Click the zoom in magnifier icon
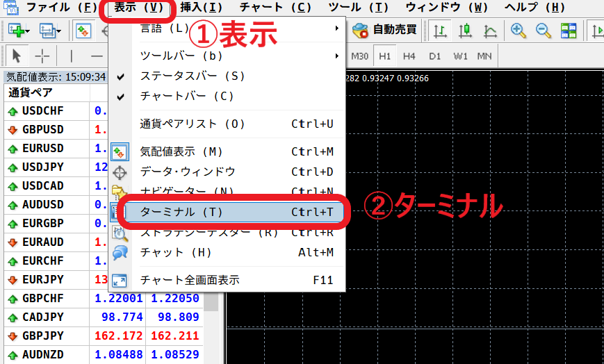Image resolution: width=604 pixels, height=364 pixels. click(518, 31)
